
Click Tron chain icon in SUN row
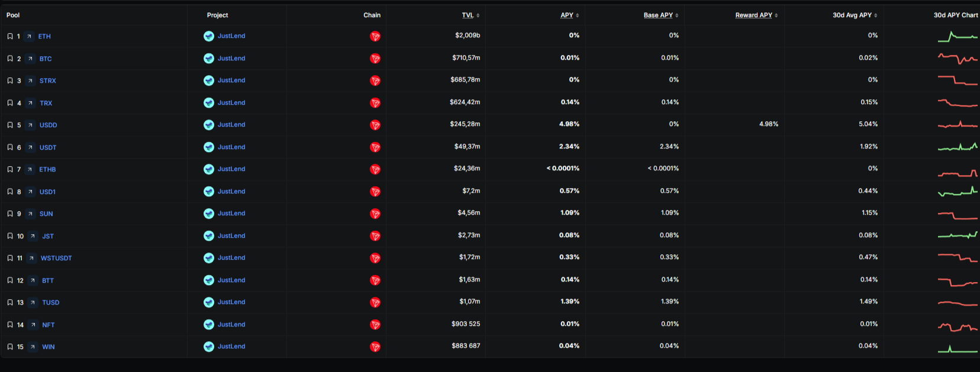point(375,214)
